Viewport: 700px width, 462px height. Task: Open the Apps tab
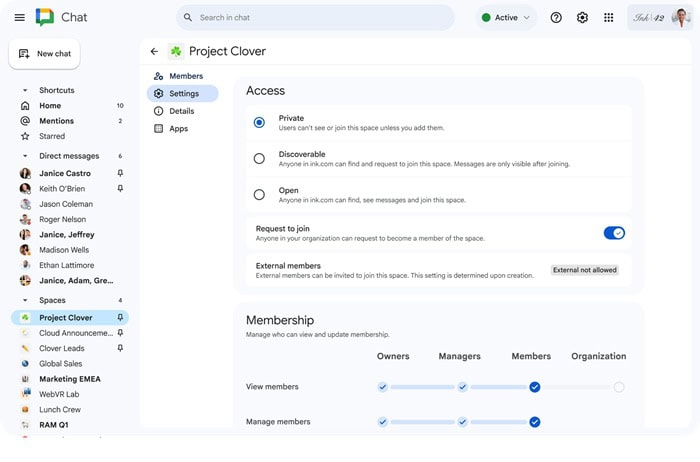182,129
